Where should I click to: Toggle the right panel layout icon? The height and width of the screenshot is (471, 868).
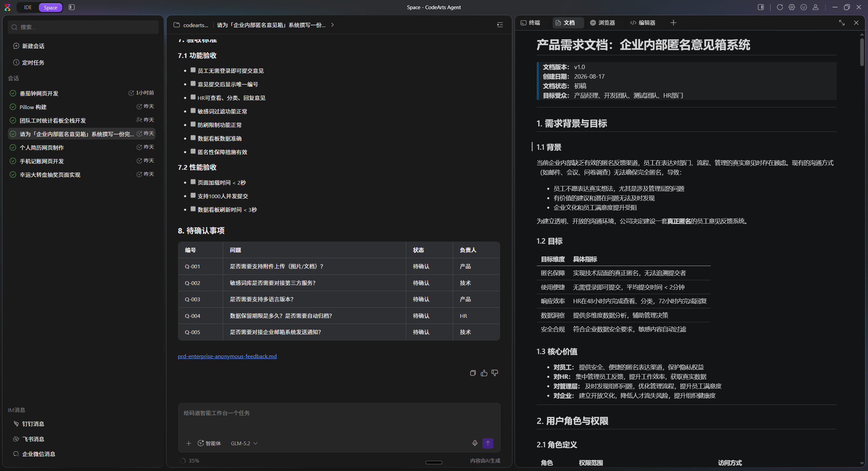tap(761, 7)
